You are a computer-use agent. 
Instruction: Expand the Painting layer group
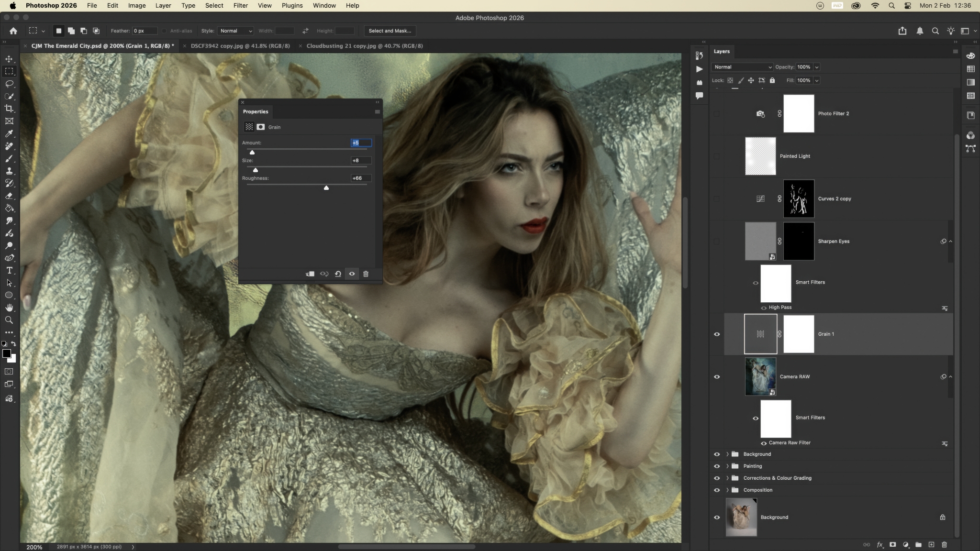[727, 466]
